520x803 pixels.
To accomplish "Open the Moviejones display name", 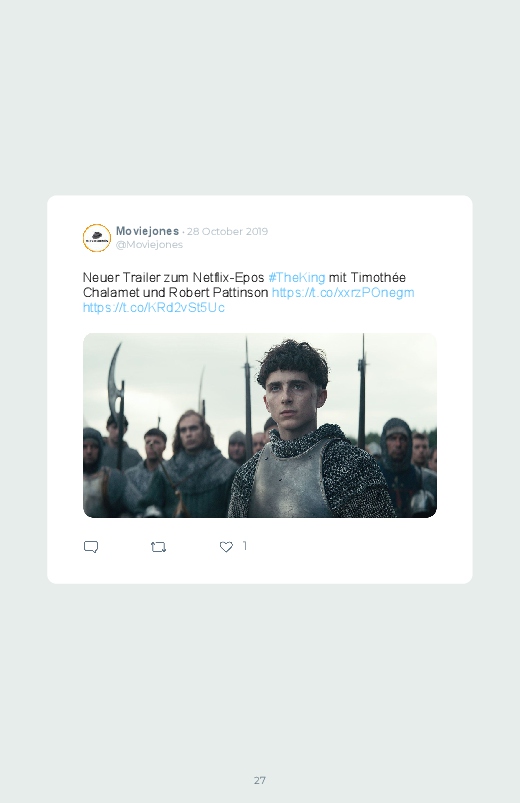I will pos(147,231).
